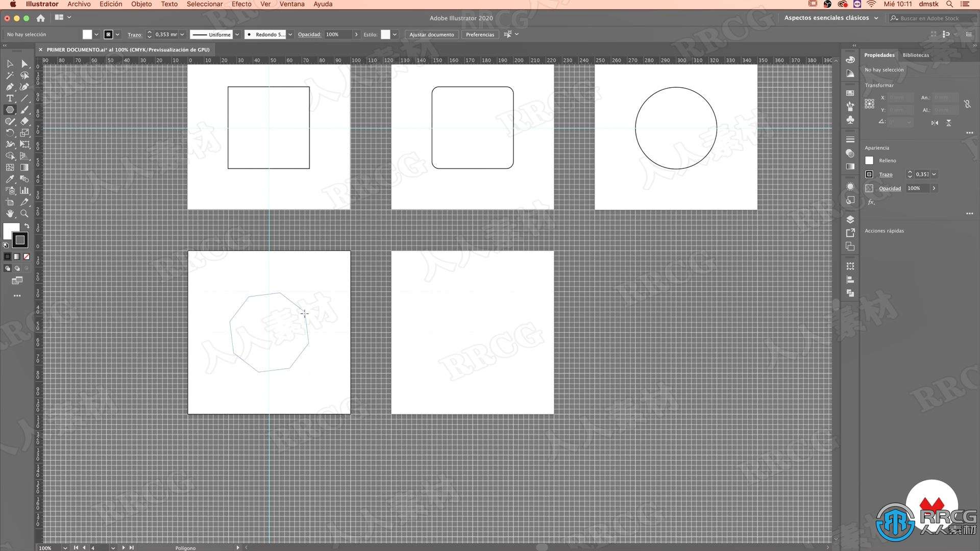
Task: Expand the Opacidad slider arrow in control bar
Action: click(356, 35)
